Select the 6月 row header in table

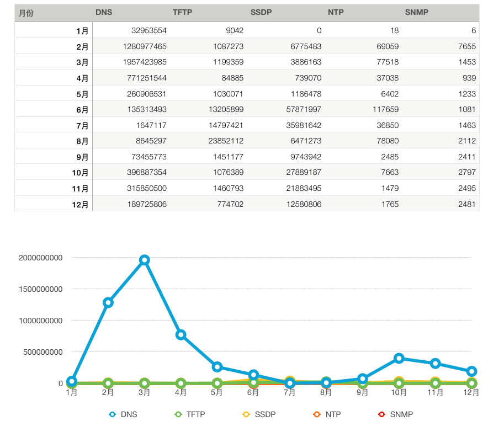(x=82, y=110)
